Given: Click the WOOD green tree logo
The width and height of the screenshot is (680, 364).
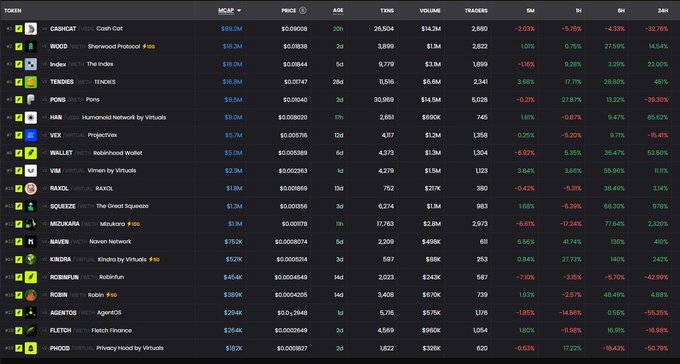Looking at the screenshot, I should (31, 46).
